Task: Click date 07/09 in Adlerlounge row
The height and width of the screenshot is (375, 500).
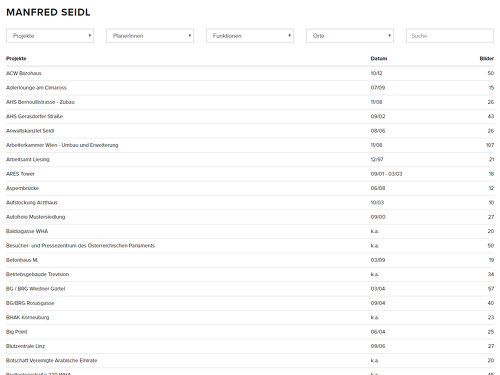Action: (x=378, y=88)
